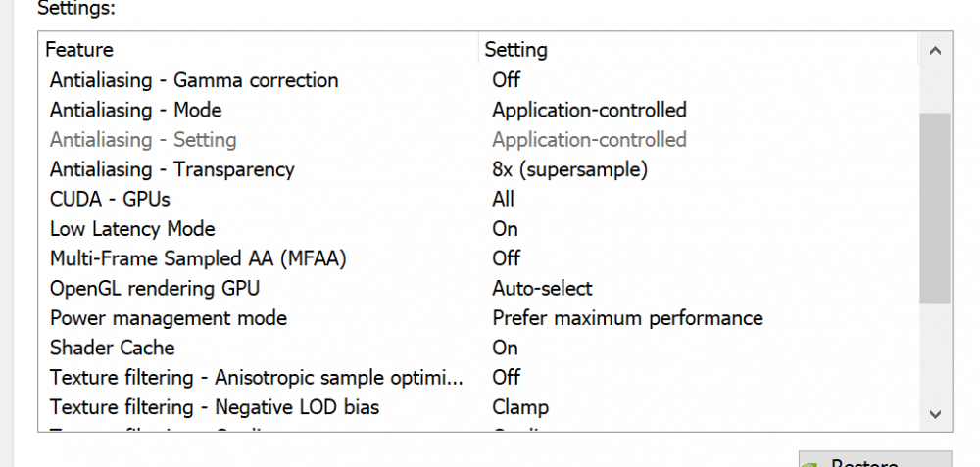The width and height of the screenshot is (980, 467).
Task: Select the CUDA - GPUs feature
Action: (x=110, y=200)
